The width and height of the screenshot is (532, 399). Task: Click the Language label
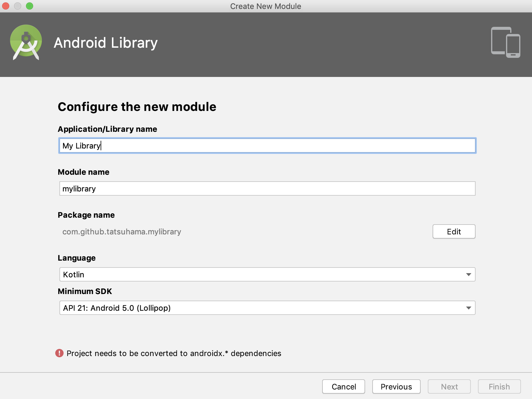click(x=77, y=258)
